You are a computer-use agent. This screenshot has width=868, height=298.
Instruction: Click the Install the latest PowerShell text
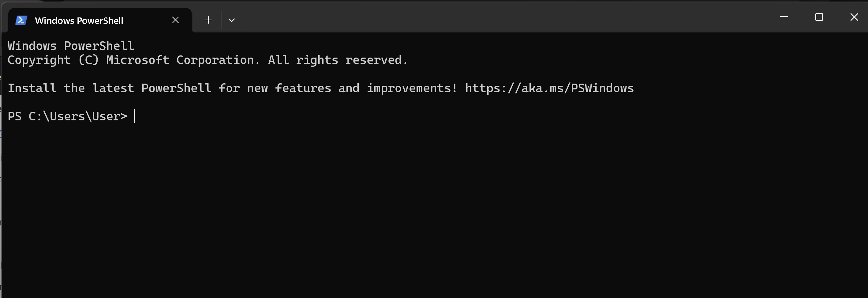110,88
